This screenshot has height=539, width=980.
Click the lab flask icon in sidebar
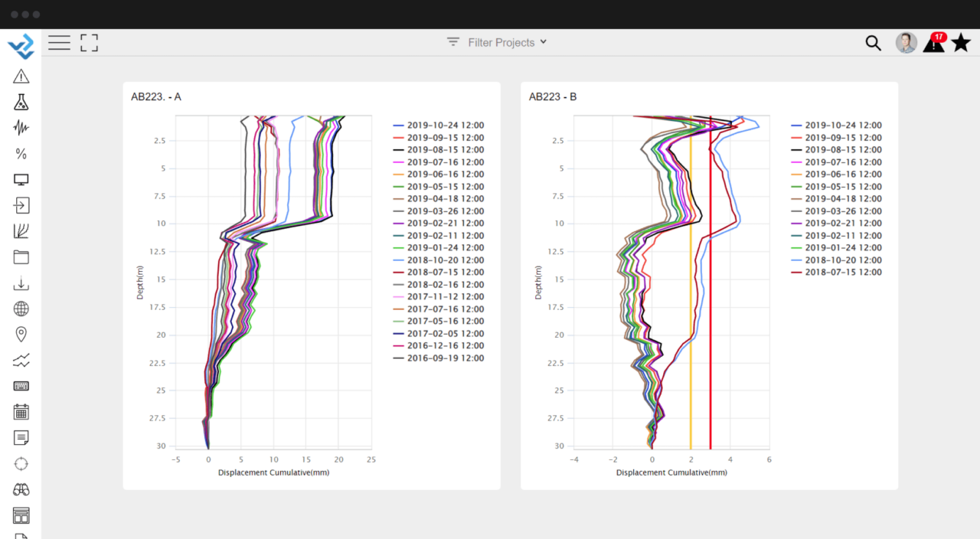click(x=21, y=102)
